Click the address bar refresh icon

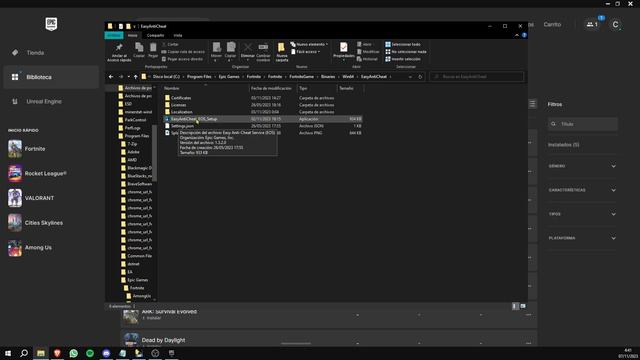coord(420,77)
